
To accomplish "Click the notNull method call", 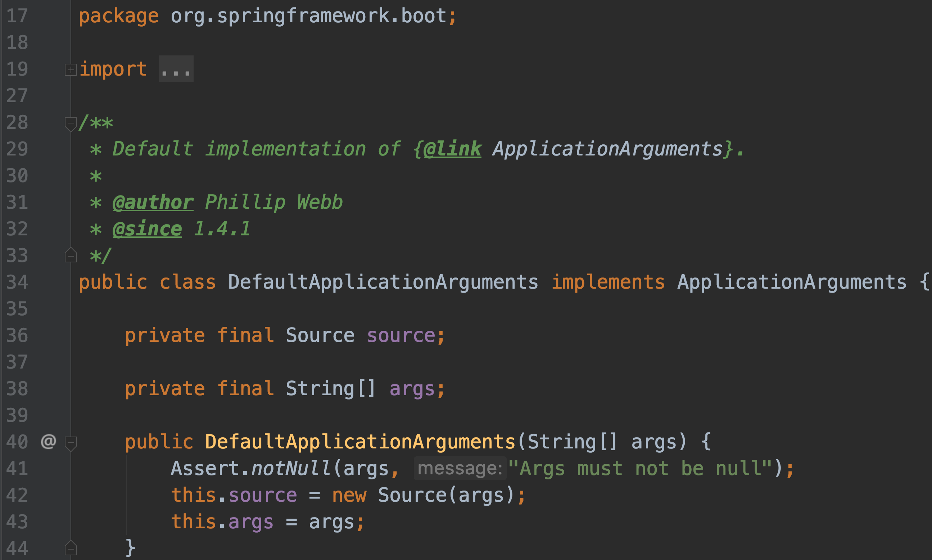I will point(291,468).
